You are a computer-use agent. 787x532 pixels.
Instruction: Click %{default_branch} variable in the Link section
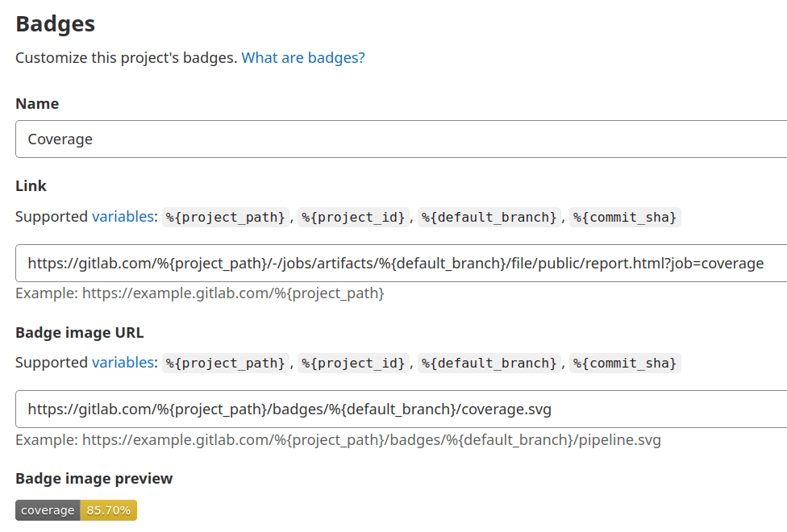(489, 218)
